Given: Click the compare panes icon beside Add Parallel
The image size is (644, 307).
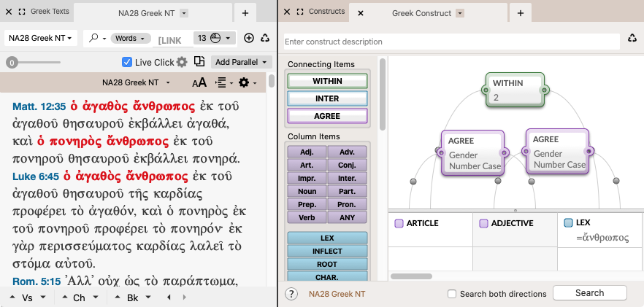Looking at the screenshot, I should tap(199, 62).
